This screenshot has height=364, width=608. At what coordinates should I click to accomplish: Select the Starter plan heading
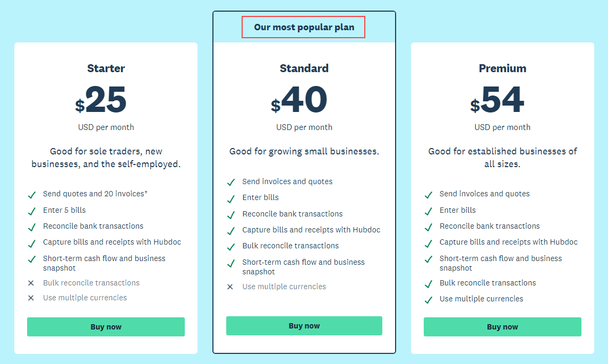point(106,68)
